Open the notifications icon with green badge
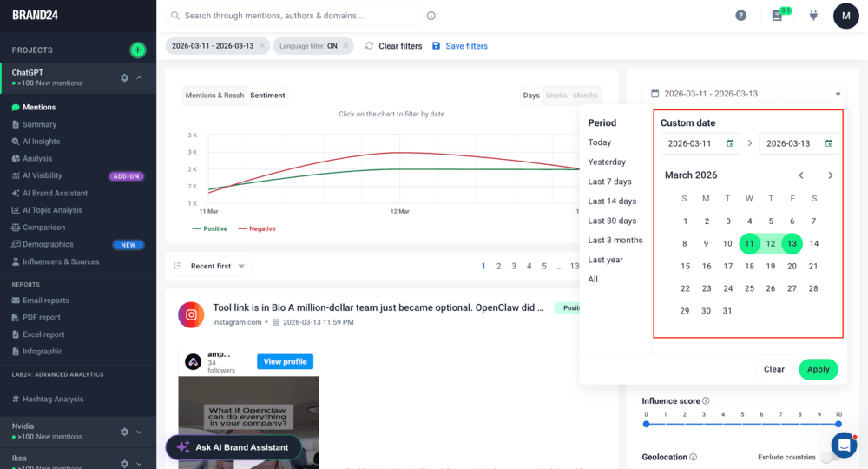Image resolution: width=868 pixels, height=469 pixels. coord(778,16)
